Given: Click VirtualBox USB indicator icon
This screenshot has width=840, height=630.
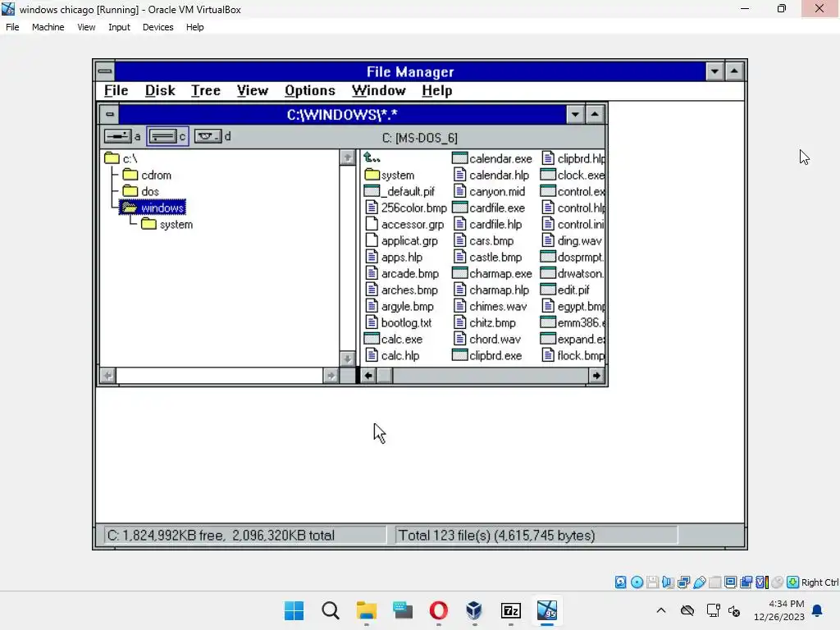Looking at the screenshot, I should tap(699, 582).
